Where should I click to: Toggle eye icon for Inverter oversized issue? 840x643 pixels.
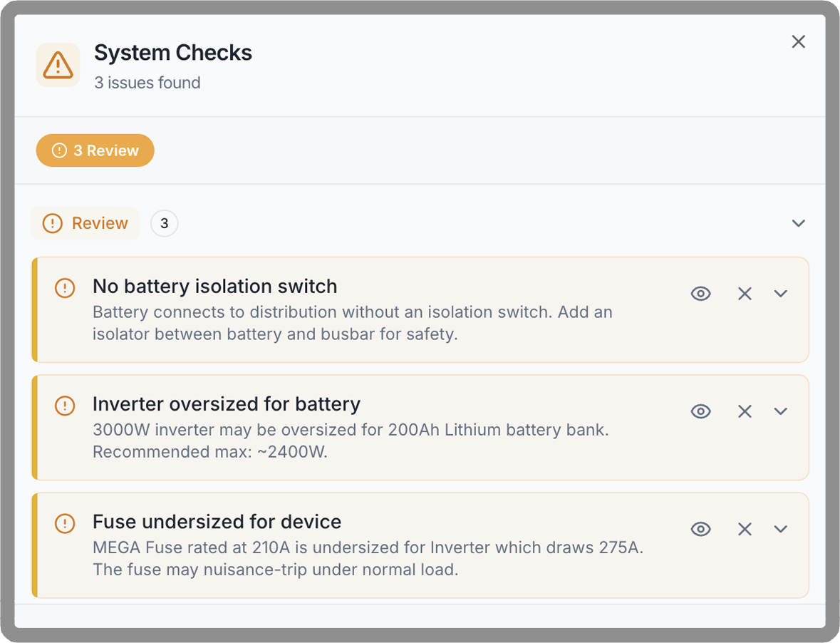(701, 411)
